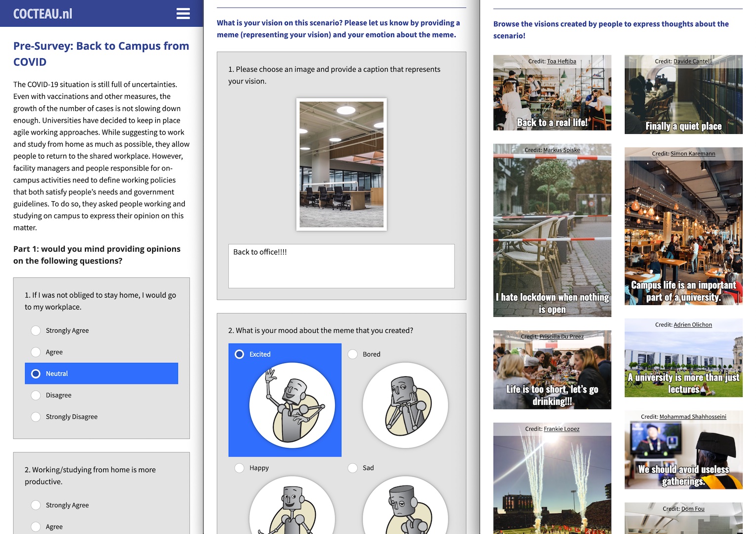
Task: Select Agree for working from home question
Action: [x=36, y=527]
